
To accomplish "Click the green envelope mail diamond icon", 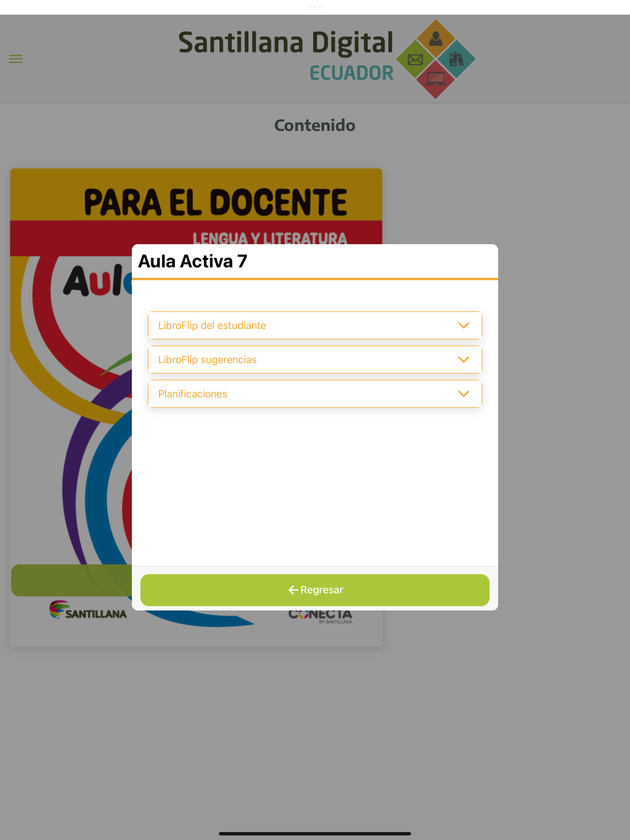I will click(x=415, y=59).
